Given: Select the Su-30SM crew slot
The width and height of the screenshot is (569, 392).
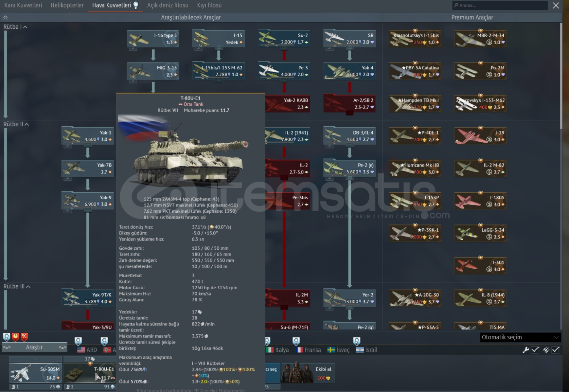Looking at the screenshot, I should tap(35, 373).
